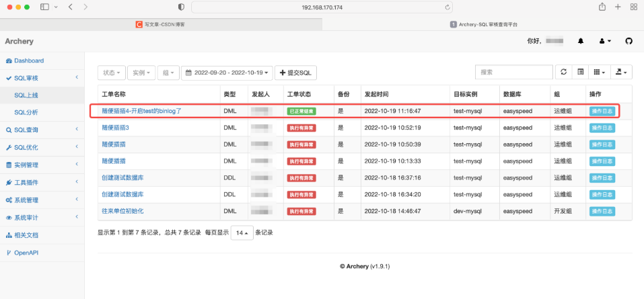Open 相关文档 in the sidebar
The height and width of the screenshot is (299, 644).
click(x=42, y=235)
